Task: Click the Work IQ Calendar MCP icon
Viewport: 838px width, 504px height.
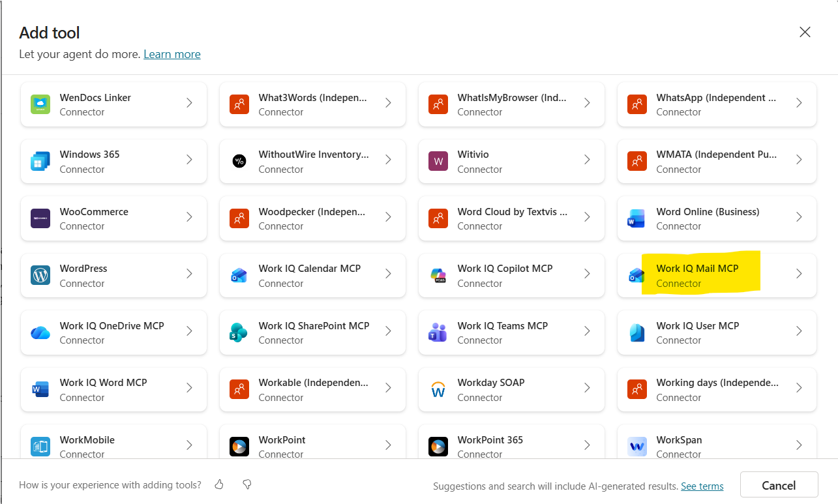Action: click(239, 275)
